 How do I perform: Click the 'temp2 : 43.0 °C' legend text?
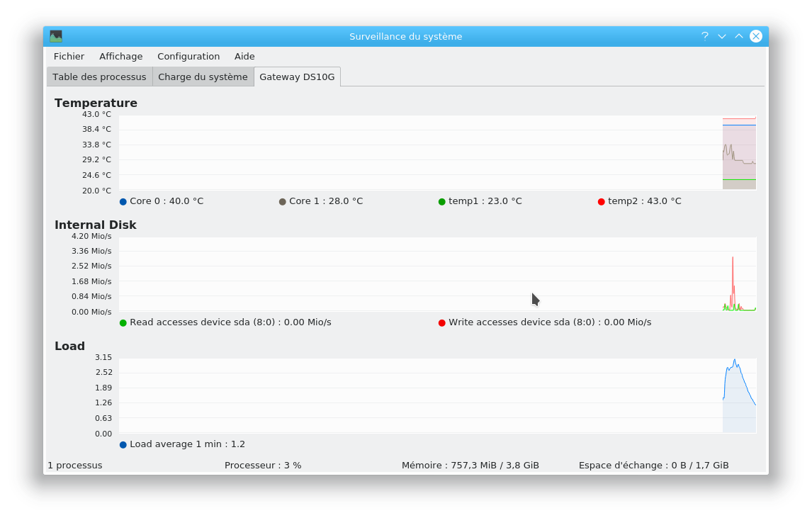[645, 201]
